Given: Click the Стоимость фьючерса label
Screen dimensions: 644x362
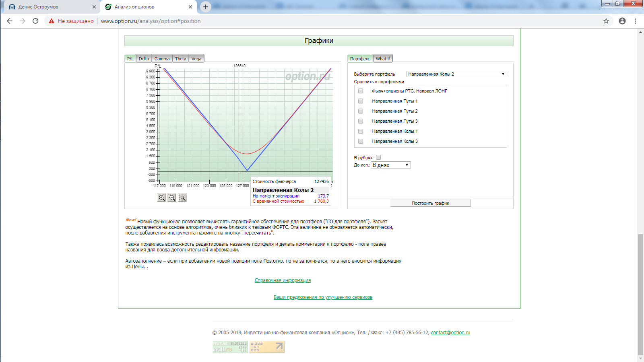Looking at the screenshot, I should coord(274,181).
